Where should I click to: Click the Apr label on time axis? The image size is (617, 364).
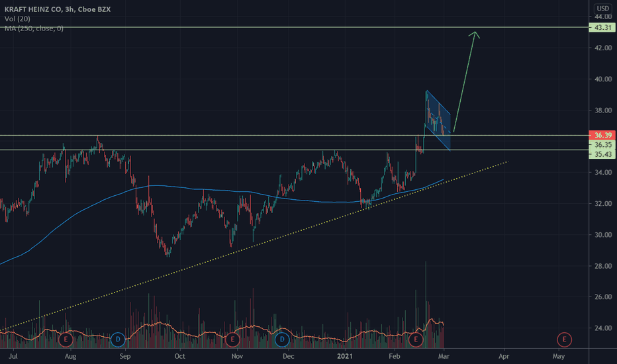504,356
